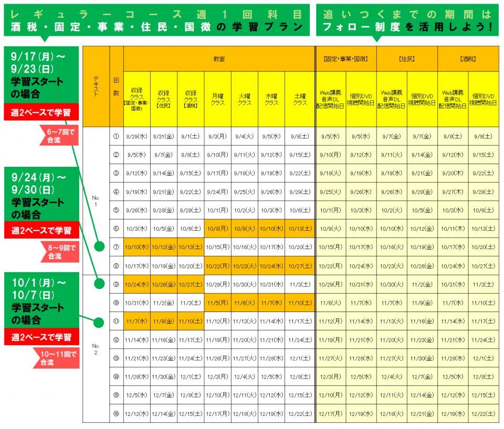Select the 'No. 2' text label cell
The image size is (504, 429).
click(96, 349)
